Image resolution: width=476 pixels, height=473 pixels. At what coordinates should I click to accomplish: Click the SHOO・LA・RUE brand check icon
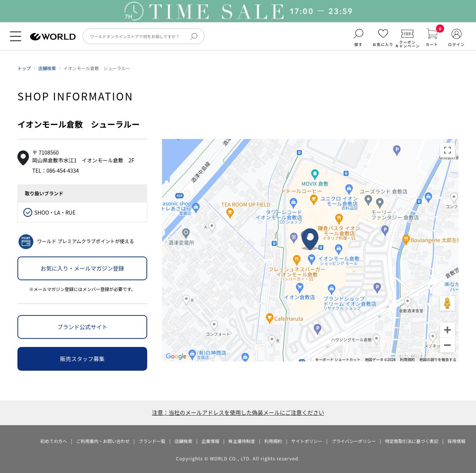(28, 212)
